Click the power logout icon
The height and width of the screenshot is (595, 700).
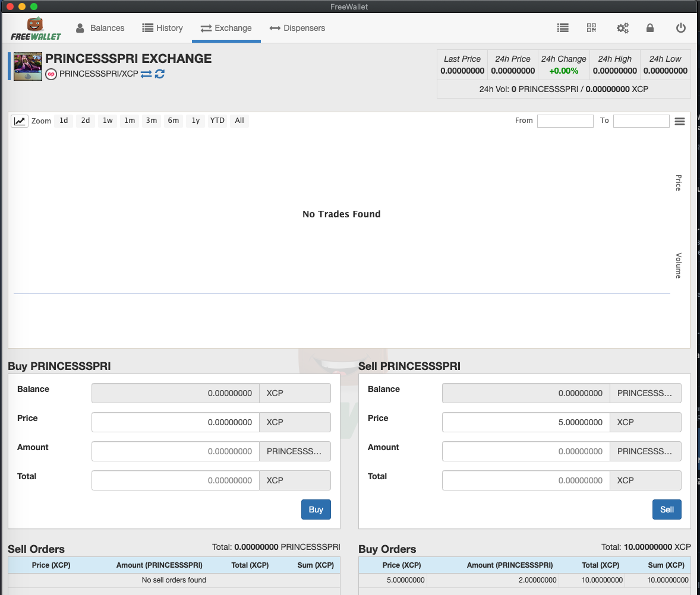click(681, 28)
